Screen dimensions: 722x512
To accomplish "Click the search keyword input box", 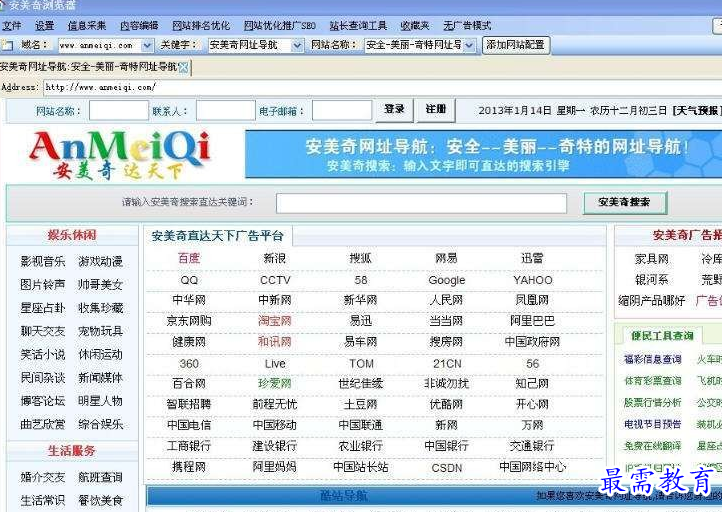I will (421, 203).
